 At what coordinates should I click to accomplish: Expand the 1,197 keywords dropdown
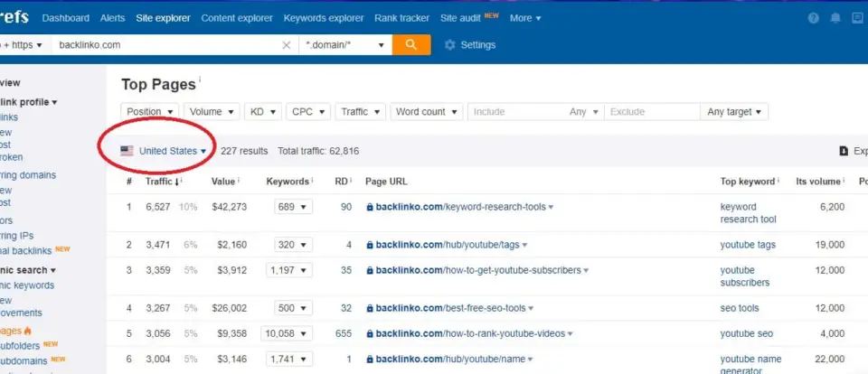(289, 270)
